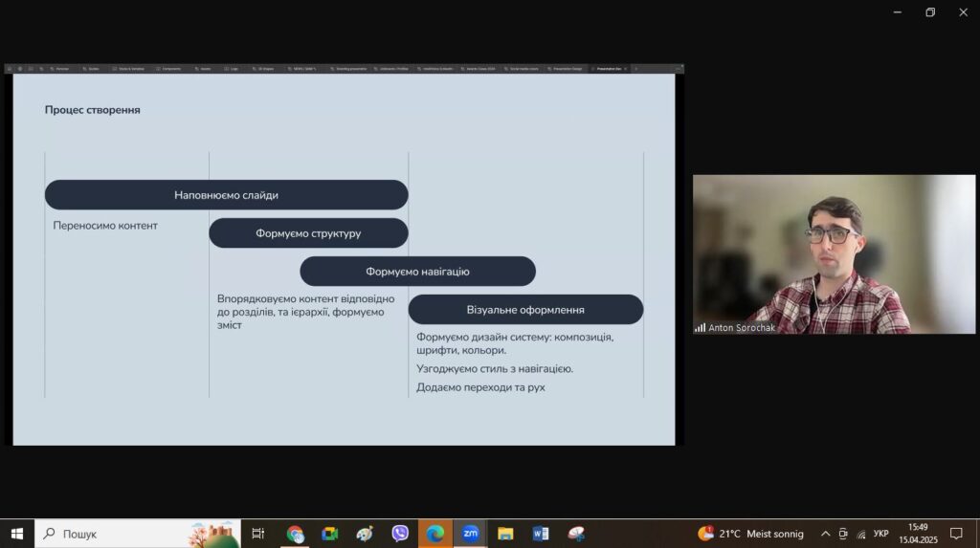Open the Wi-Fi network tray icon
The image size is (980, 548).
[x=861, y=534]
